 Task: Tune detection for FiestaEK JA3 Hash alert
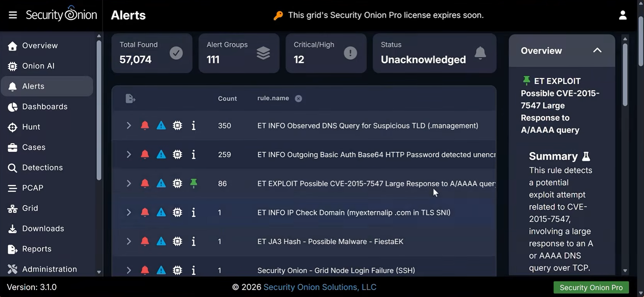coord(177,241)
